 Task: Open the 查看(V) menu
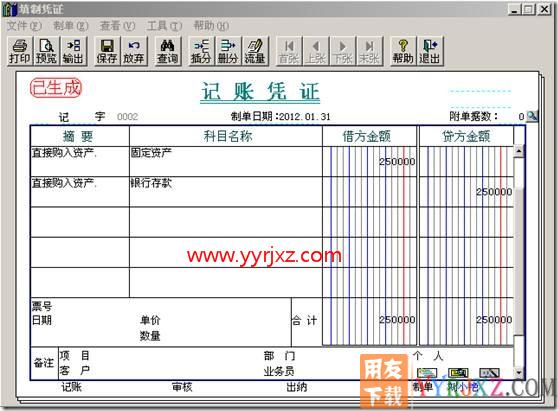(x=117, y=26)
